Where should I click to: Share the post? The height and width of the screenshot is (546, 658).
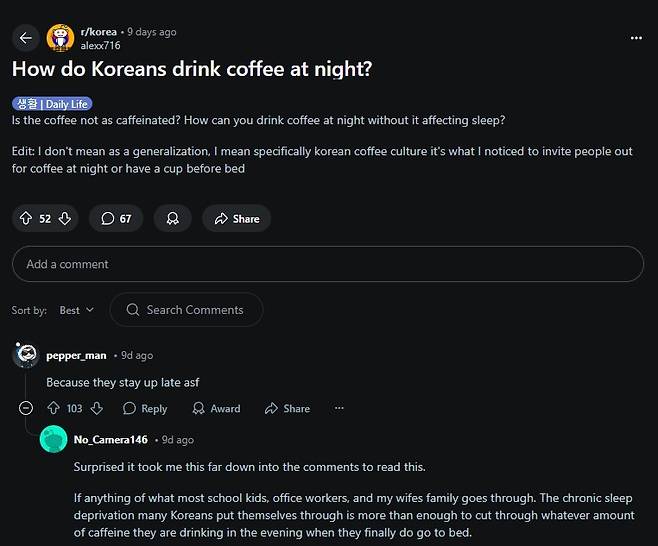coord(236,219)
